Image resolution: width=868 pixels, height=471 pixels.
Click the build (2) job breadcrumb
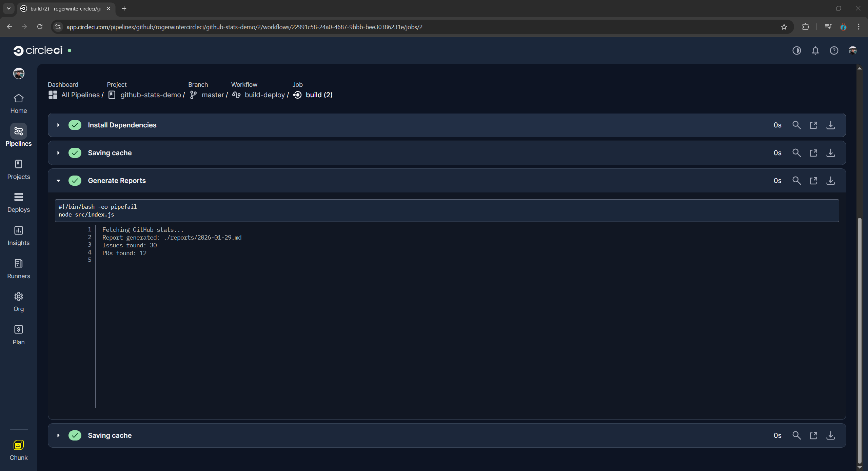pos(313,95)
